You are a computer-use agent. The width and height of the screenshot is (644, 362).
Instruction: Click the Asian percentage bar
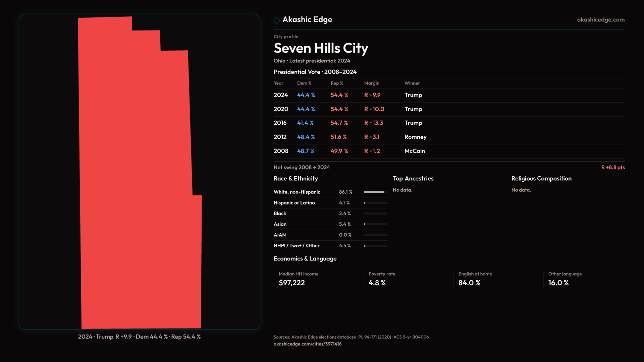tap(375, 224)
